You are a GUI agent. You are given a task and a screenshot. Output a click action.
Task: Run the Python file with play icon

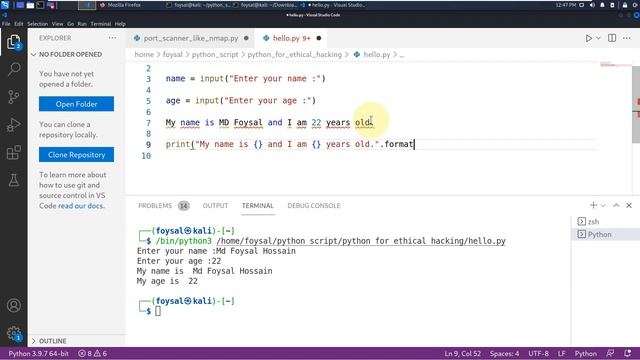click(589, 38)
